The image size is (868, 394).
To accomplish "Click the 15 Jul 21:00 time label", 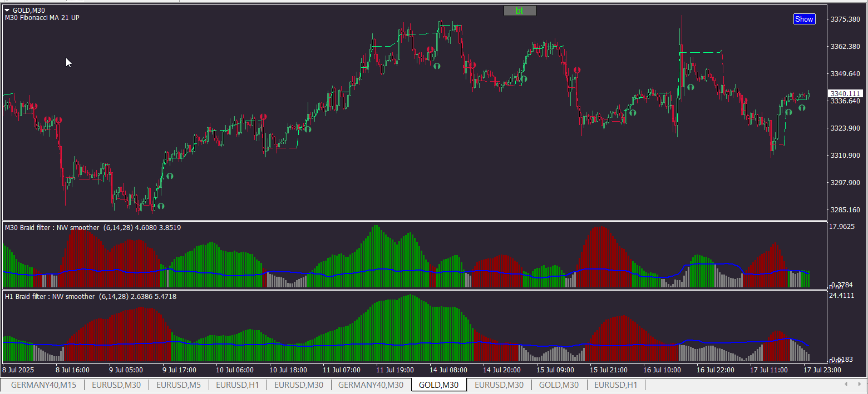I will (x=609, y=370).
